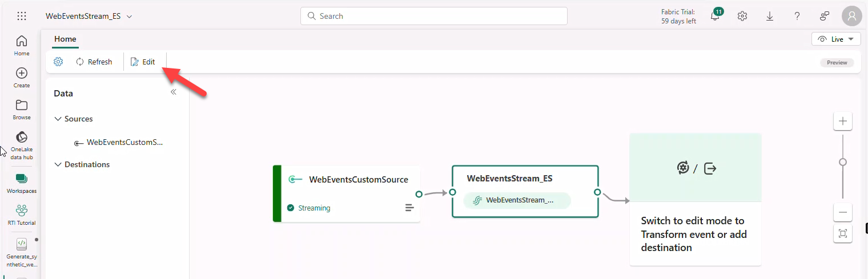This screenshot has height=279, width=868.
Task: Collapse the Data panel
Action: coord(174,92)
